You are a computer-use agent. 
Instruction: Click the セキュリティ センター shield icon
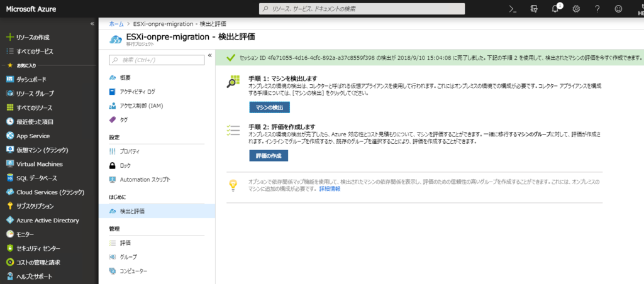pos(10,248)
